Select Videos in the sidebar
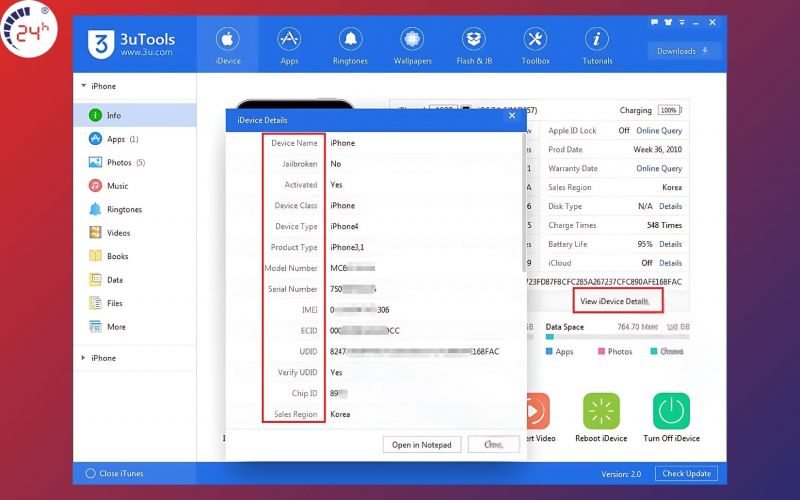 [x=135, y=233]
